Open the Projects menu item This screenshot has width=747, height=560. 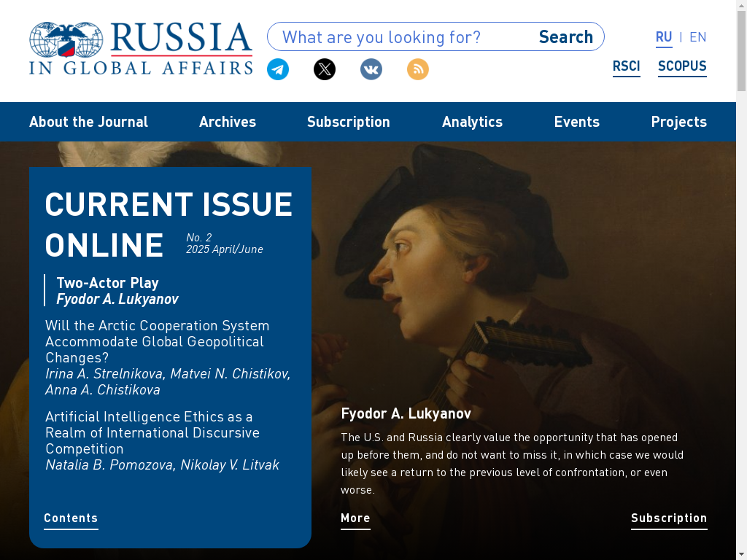click(x=679, y=122)
